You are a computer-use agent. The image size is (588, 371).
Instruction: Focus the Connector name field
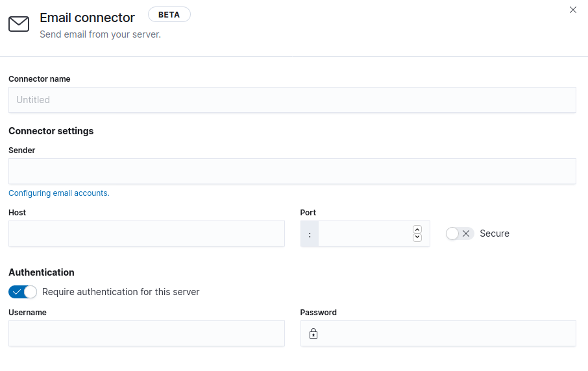pyautogui.click(x=292, y=100)
